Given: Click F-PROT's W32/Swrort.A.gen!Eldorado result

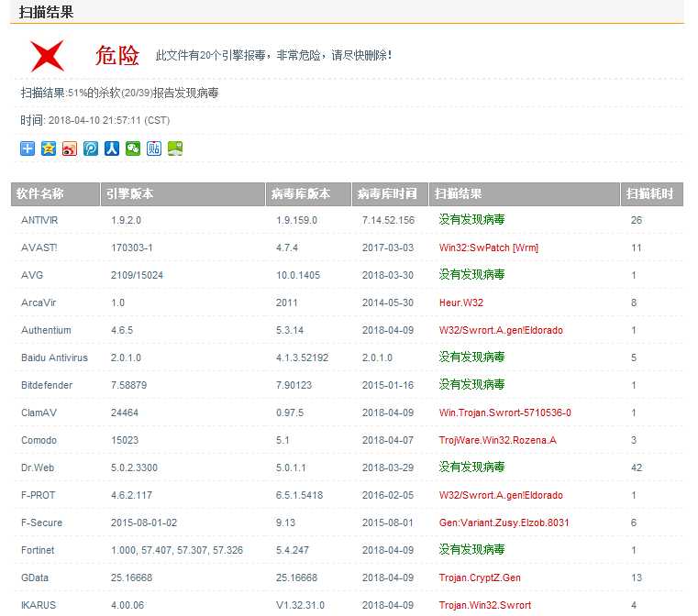Looking at the screenshot, I should (501, 496).
